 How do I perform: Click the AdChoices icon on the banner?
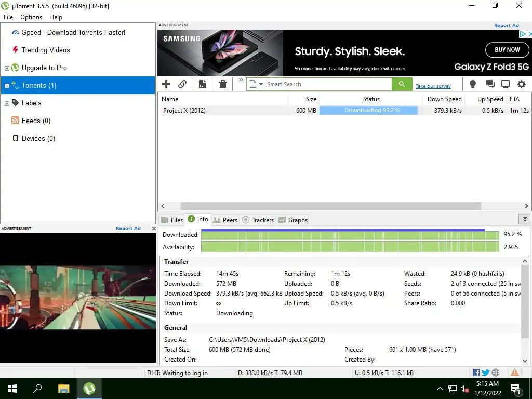(523, 34)
